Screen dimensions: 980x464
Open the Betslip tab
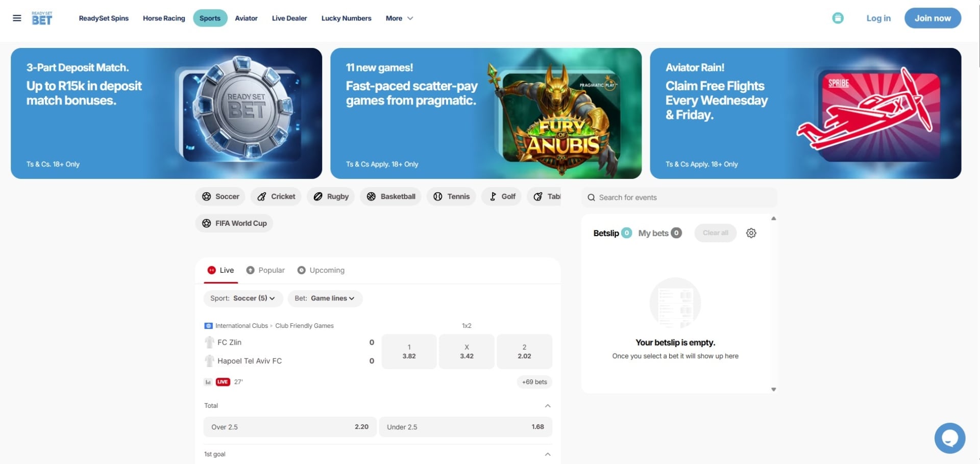(612, 233)
